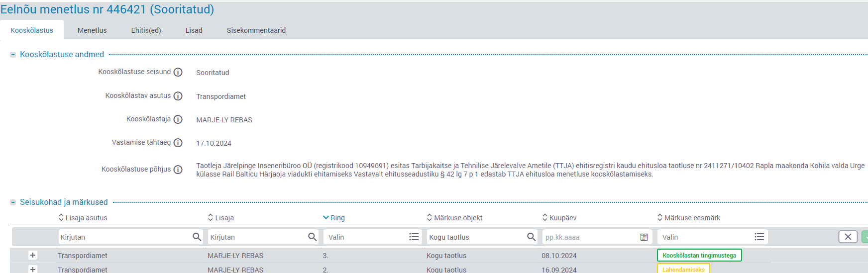Click date cell 08.10.2024
The width and height of the screenshot is (868, 273).
click(x=559, y=256)
